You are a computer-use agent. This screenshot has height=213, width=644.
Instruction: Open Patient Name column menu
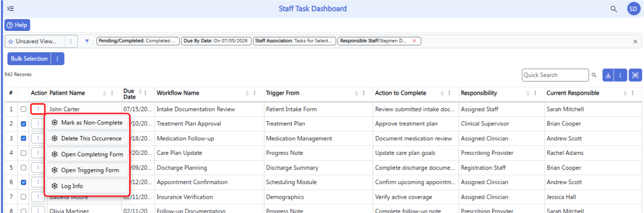112,93
